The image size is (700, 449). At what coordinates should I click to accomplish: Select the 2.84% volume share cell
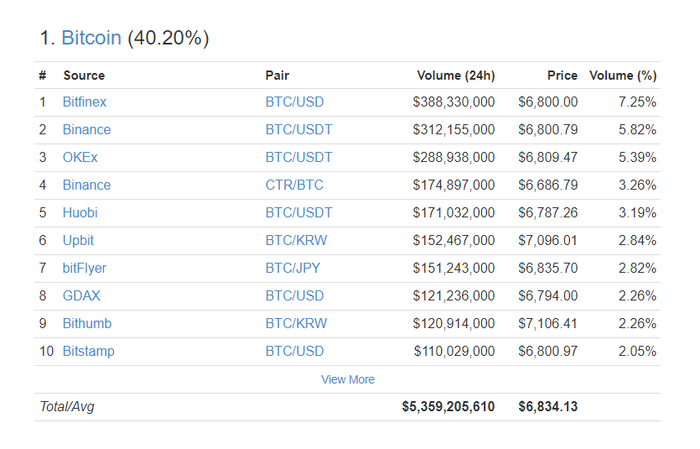point(638,240)
